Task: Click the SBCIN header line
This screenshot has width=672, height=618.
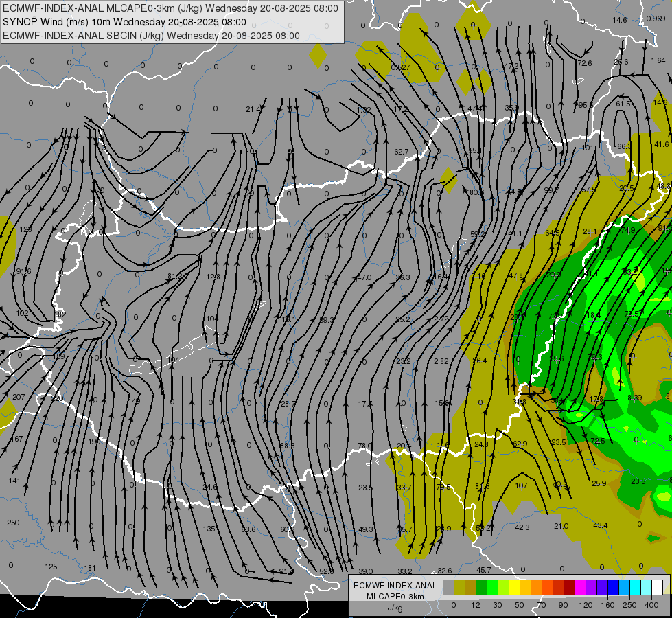Action: coord(151,36)
